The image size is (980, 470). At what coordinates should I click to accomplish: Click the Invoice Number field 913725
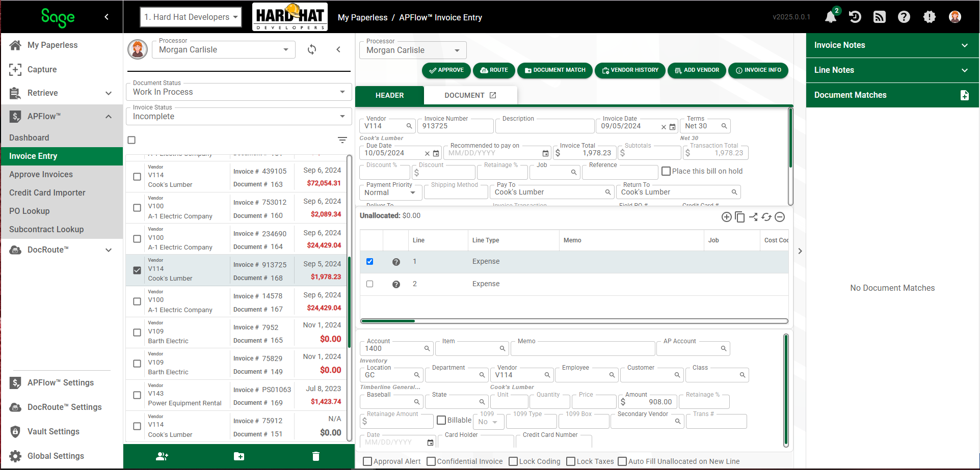(456, 126)
